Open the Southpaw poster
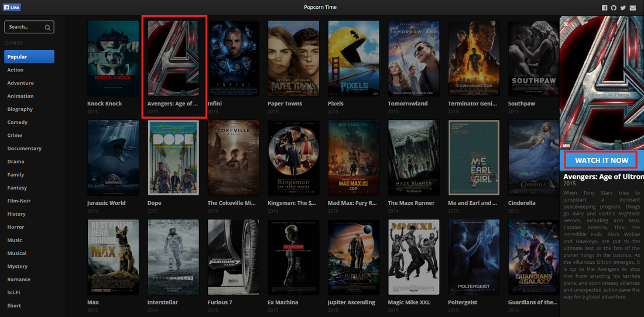 (533, 58)
